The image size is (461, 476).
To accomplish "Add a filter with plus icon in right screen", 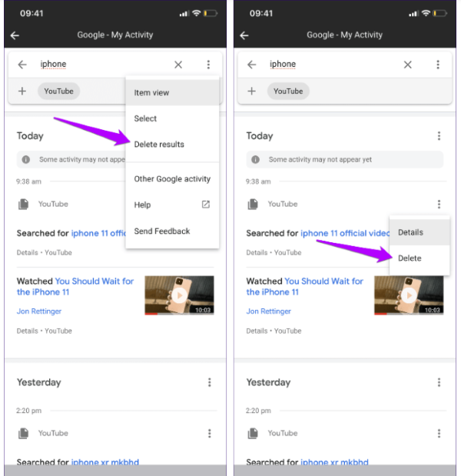I will [x=252, y=91].
